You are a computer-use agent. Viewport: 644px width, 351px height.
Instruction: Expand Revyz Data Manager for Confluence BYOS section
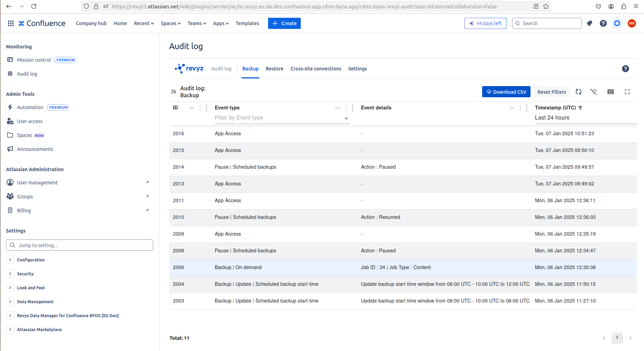pos(10,315)
